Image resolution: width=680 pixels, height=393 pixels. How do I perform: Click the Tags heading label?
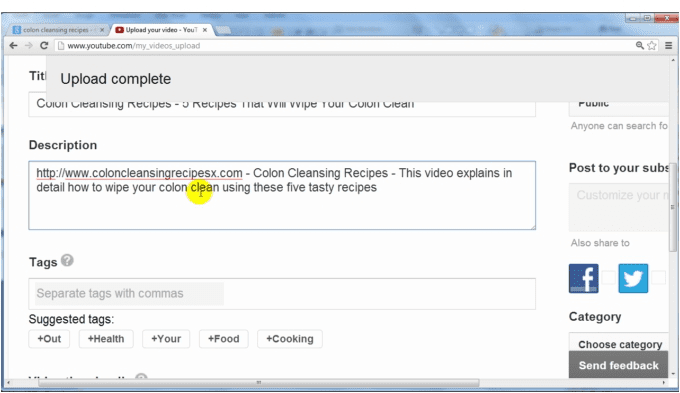coord(43,262)
